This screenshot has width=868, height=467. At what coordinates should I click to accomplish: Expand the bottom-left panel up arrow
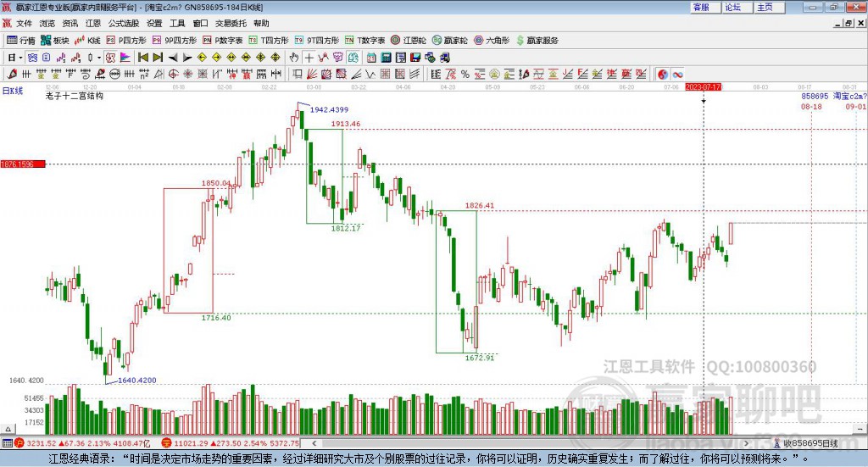point(8,429)
